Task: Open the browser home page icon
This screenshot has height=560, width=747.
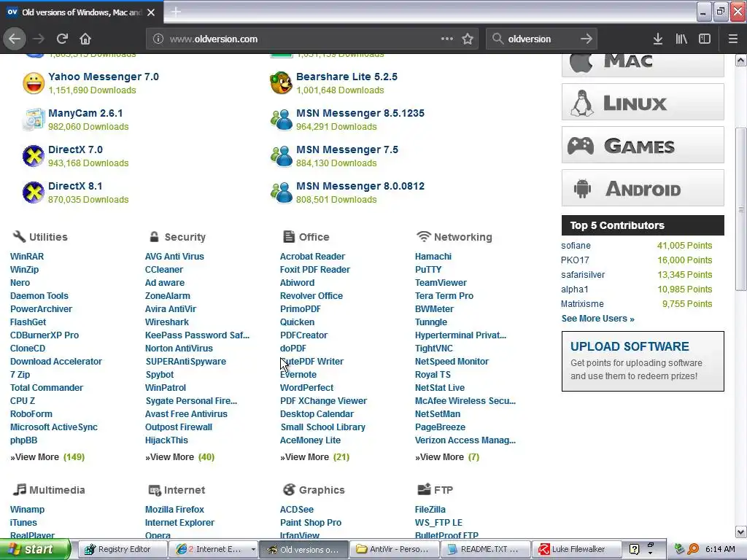Action: [x=85, y=39]
